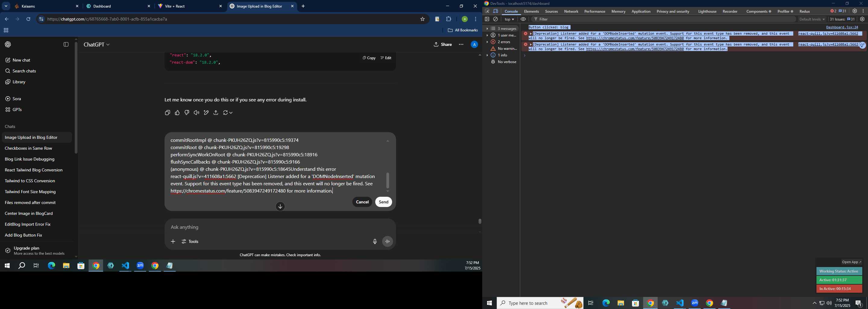Toggle the DevTools device toolbar
The height and width of the screenshot is (309, 868).
point(496,11)
